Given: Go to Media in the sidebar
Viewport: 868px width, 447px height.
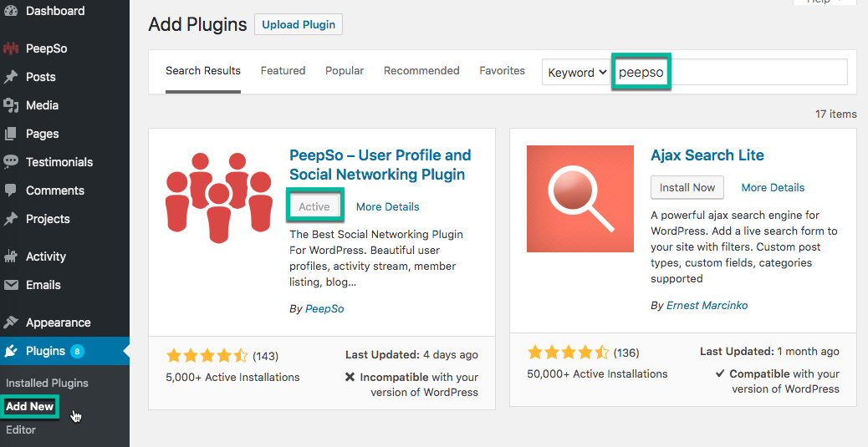Looking at the screenshot, I should tap(42, 105).
